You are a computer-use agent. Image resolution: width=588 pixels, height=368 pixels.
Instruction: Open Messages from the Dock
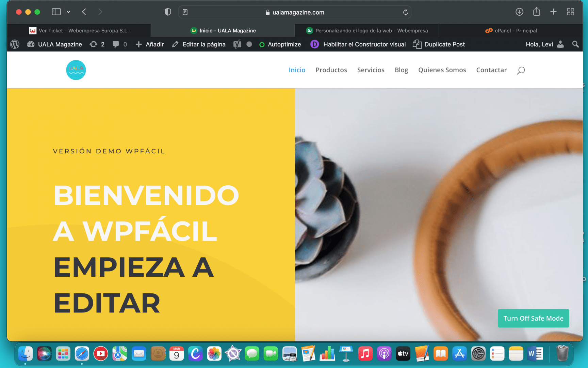(x=252, y=354)
